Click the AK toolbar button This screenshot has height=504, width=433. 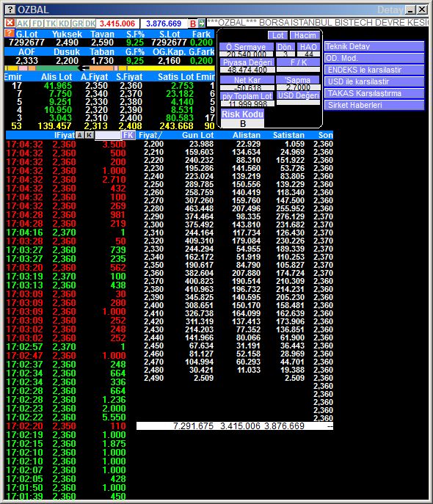23,23
